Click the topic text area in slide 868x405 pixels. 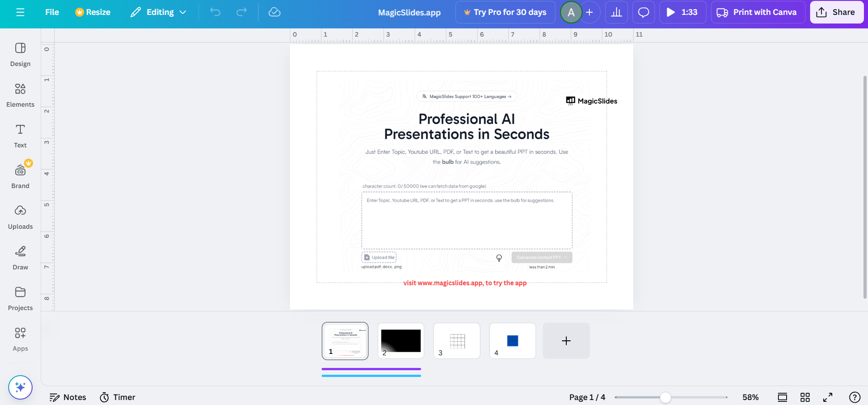467,221
